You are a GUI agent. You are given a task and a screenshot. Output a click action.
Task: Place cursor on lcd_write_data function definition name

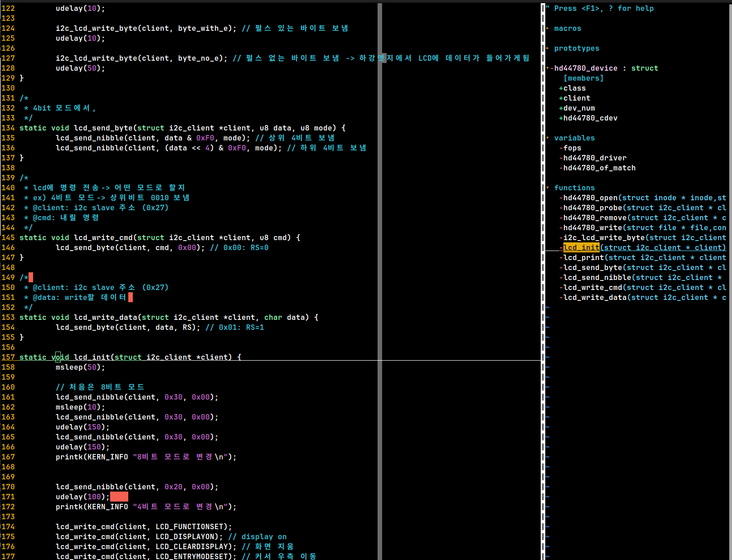point(105,317)
